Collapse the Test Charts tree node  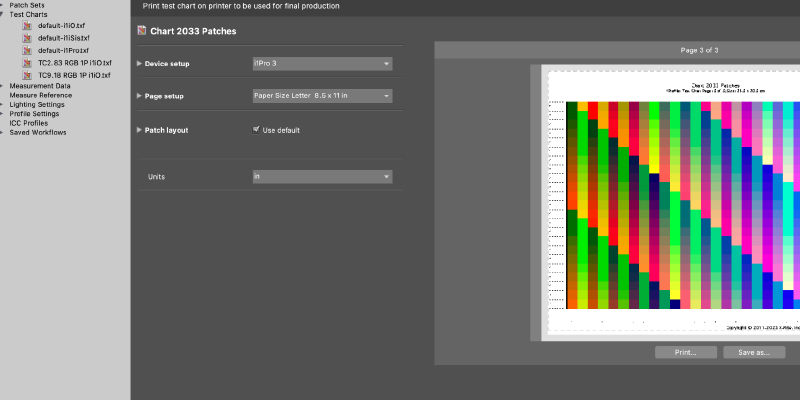click(2, 14)
